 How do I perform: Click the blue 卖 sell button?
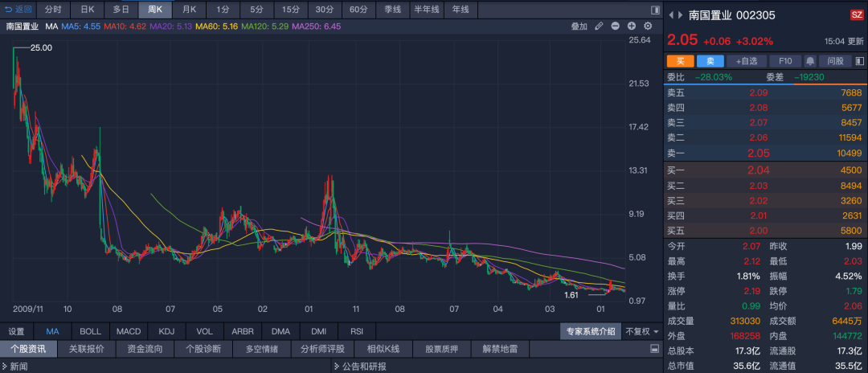710,61
